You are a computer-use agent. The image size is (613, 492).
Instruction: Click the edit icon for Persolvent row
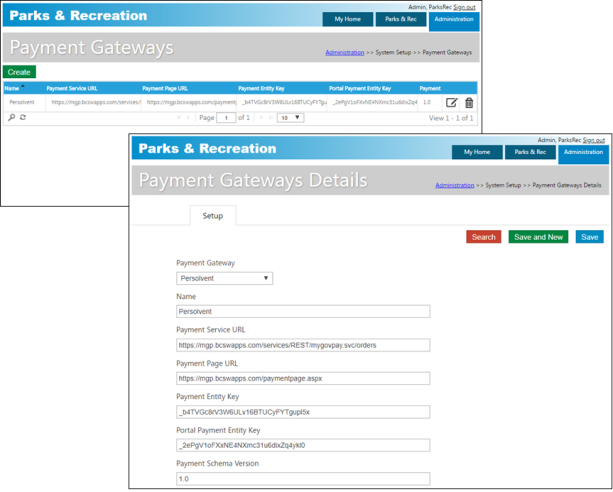(452, 102)
